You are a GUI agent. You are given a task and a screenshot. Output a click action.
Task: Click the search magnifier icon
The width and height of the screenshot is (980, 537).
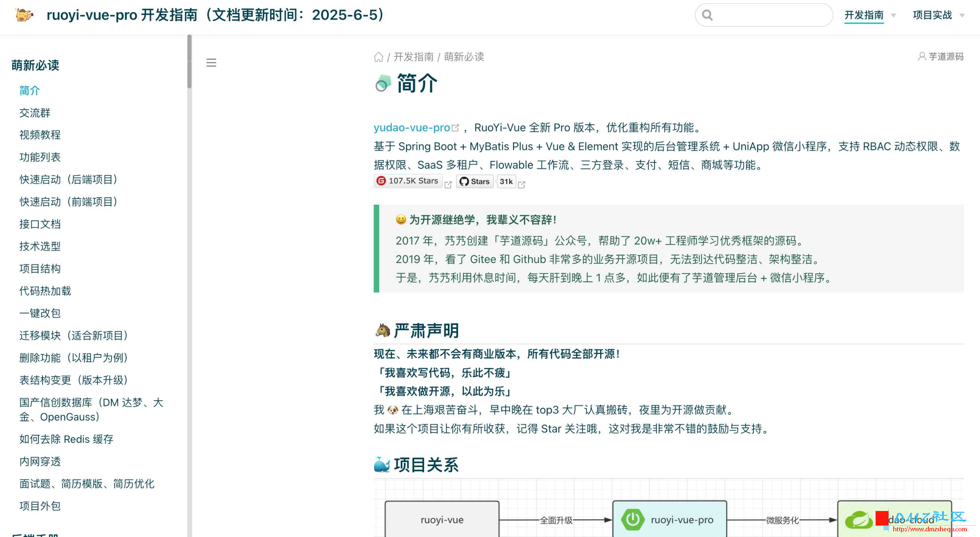(x=707, y=15)
